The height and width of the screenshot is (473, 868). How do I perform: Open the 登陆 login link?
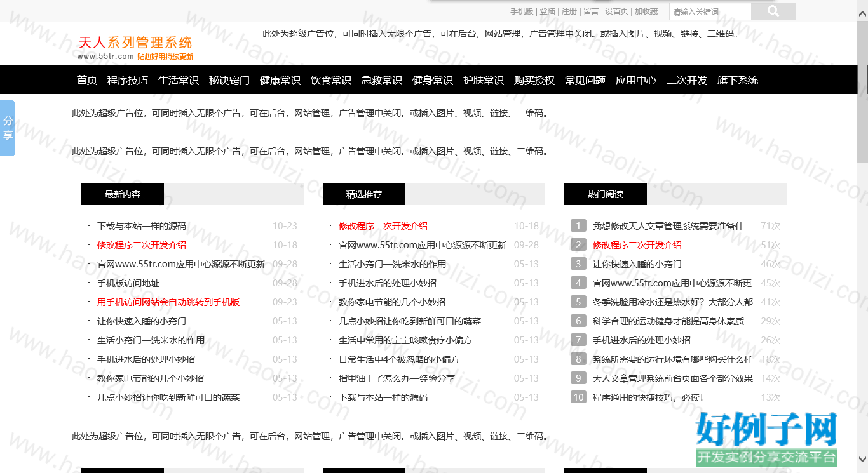(547, 11)
